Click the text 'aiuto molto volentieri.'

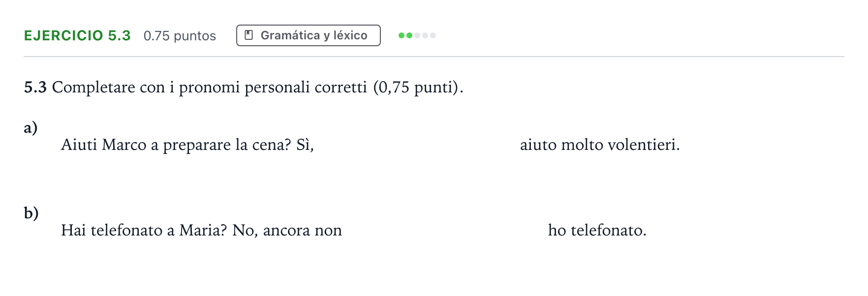coord(600,145)
